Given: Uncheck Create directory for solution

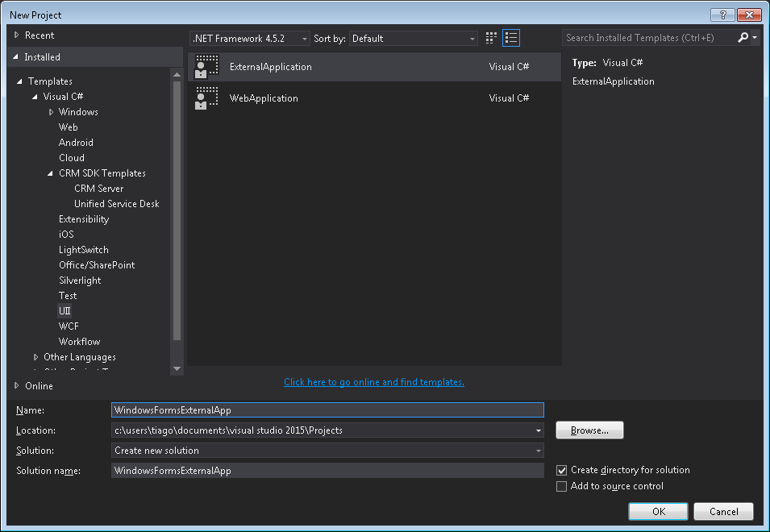Looking at the screenshot, I should tap(562, 470).
